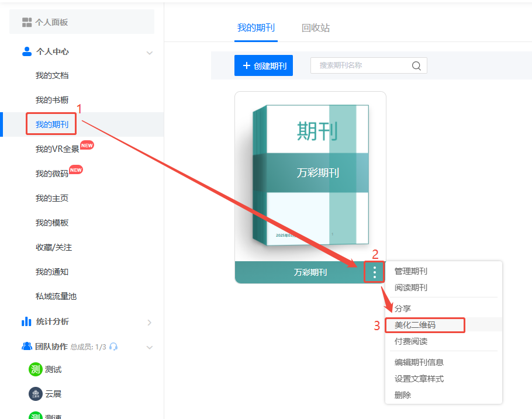Click the 个人面板 grid icon
Viewport: 532px width, 419px height.
[27, 22]
